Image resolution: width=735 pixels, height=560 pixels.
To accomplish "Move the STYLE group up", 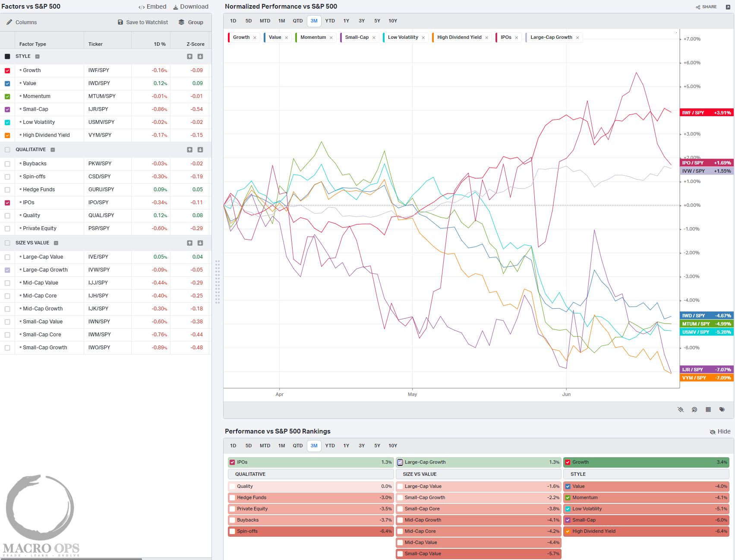I will pos(189,57).
